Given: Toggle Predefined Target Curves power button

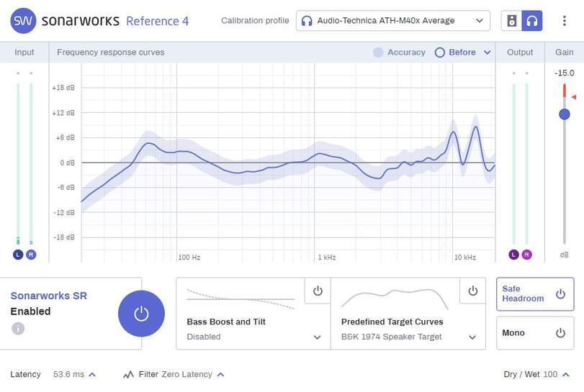Looking at the screenshot, I should click(472, 291).
